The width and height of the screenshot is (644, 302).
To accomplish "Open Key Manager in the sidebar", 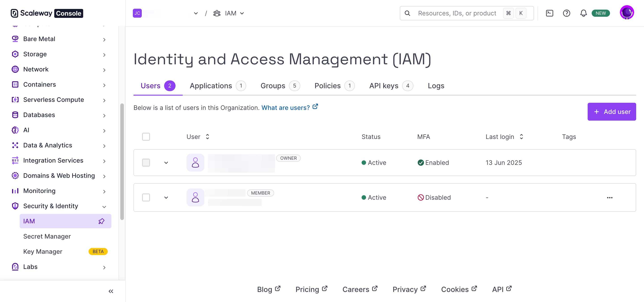I will 43,252.
